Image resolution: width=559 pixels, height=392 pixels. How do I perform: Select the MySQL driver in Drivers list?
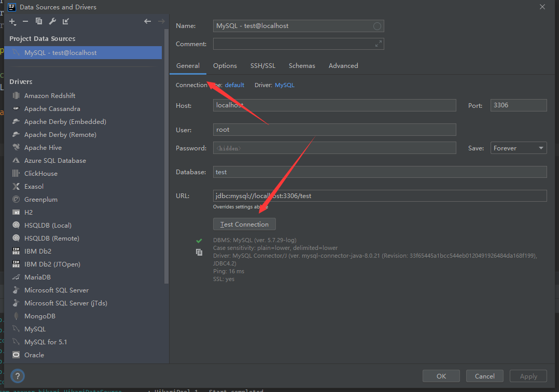(x=35, y=329)
